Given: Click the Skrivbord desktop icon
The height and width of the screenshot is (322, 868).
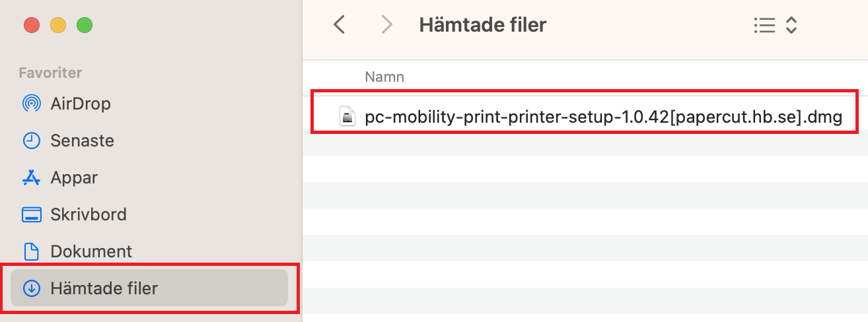Looking at the screenshot, I should [x=31, y=214].
